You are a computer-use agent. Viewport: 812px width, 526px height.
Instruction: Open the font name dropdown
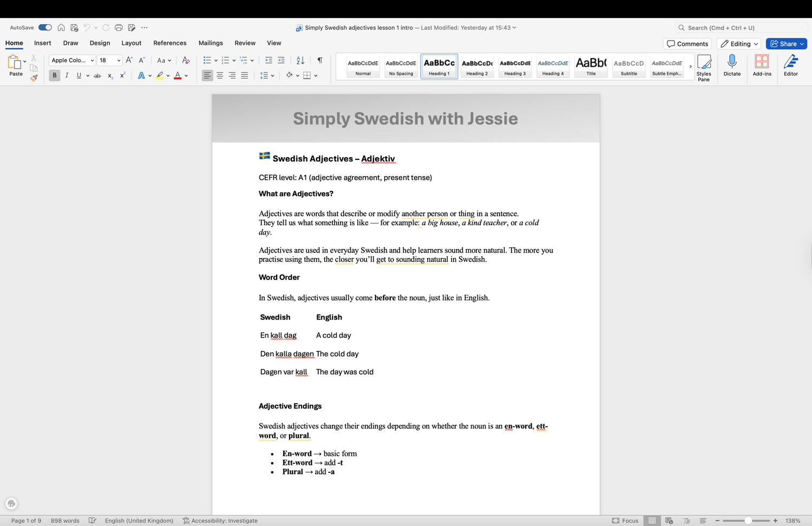[x=92, y=61]
